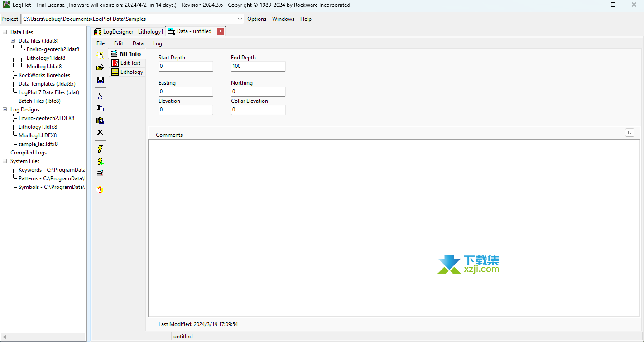
Task: Collapse the Data files (.ldat8) node
Action: [13, 41]
